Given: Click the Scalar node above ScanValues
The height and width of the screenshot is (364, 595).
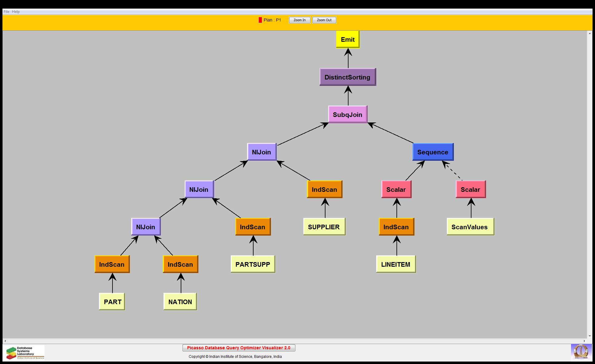Looking at the screenshot, I should [470, 189].
